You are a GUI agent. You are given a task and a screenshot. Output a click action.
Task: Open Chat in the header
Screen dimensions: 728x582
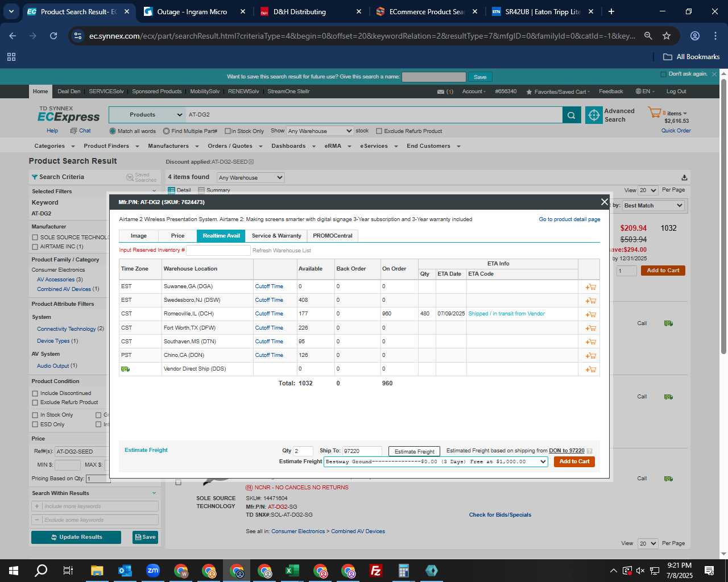81,131
